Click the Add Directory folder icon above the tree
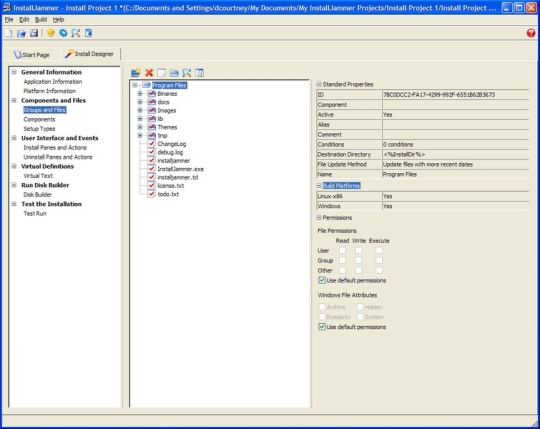The width and height of the screenshot is (540, 429). click(x=174, y=73)
